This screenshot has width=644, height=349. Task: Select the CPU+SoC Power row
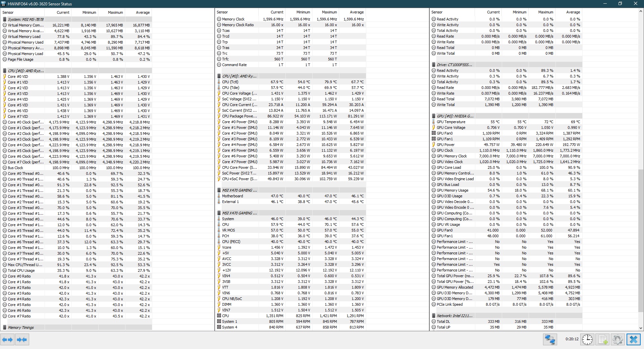point(291,179)
